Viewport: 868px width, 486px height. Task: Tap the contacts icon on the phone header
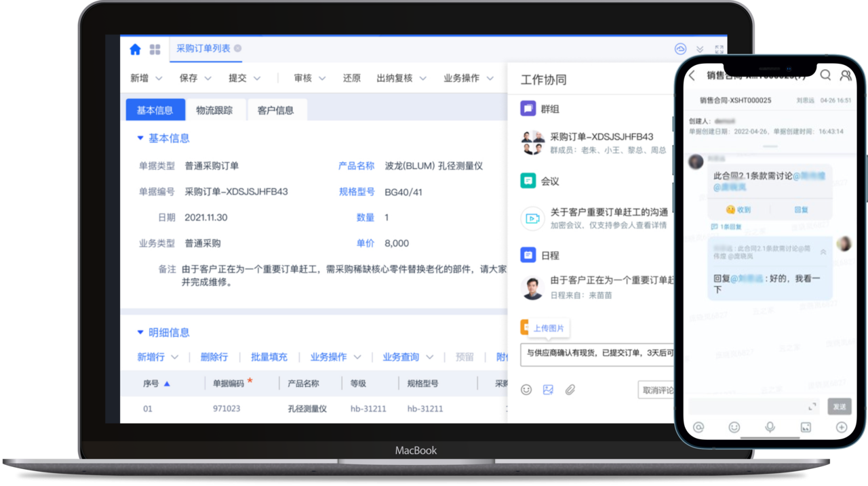[846, 75]
